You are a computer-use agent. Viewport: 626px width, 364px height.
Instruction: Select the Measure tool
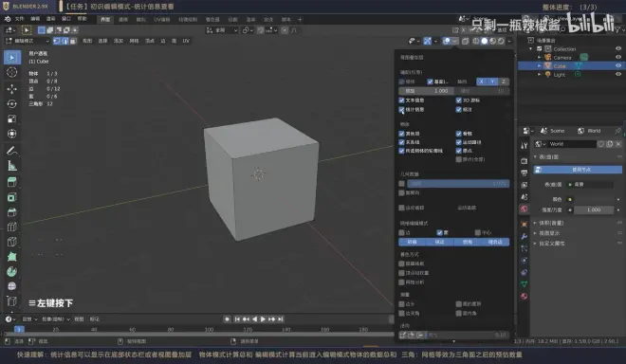12,166
